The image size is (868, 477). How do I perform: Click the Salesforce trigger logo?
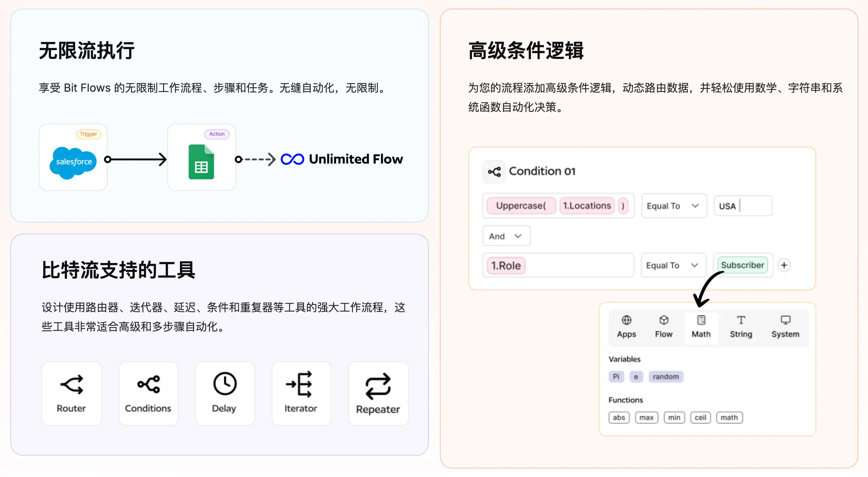point(73,163)
